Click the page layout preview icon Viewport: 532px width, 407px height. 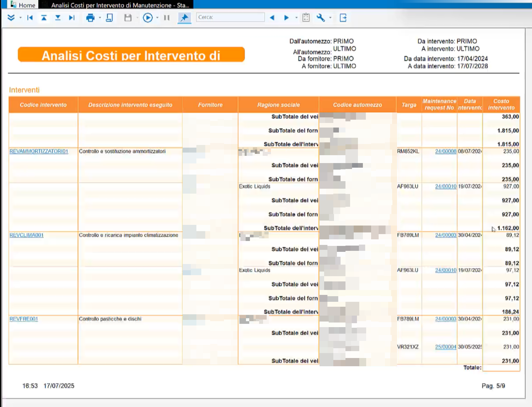109,18
